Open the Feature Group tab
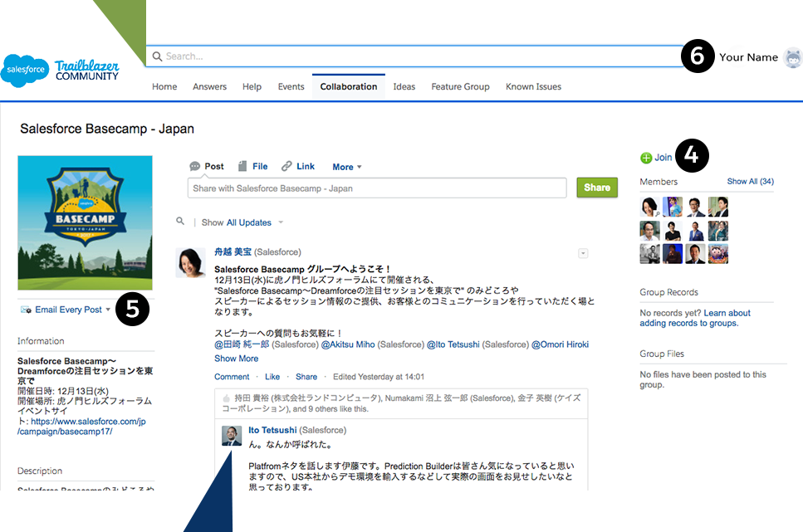Screen dimensions: 803x532 tap(460, 87)
